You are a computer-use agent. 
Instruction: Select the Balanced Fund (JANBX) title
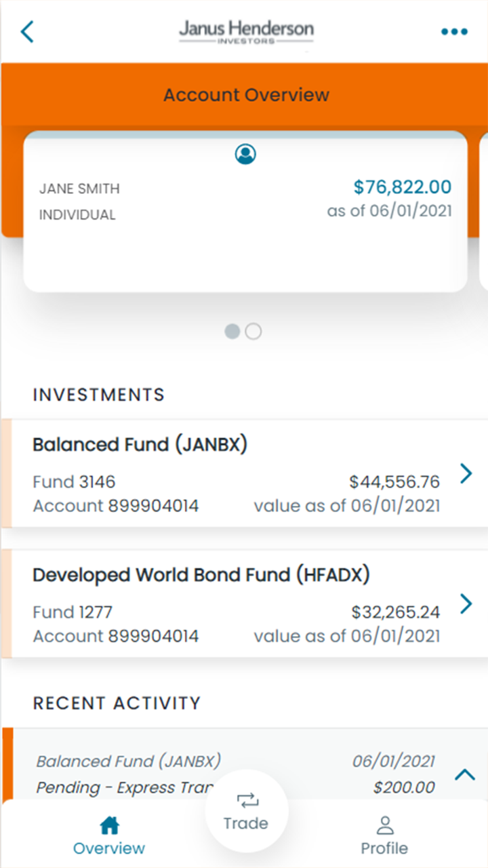[140, 445]
